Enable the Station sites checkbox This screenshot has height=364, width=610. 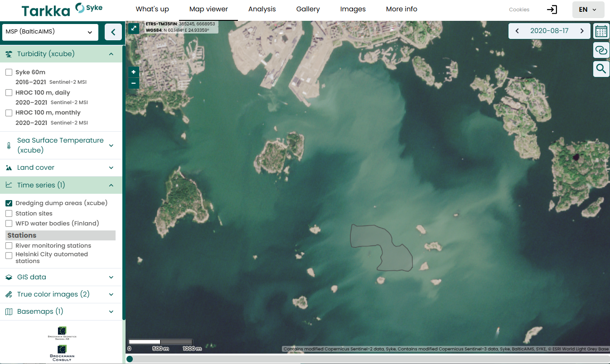click(9, 213)
